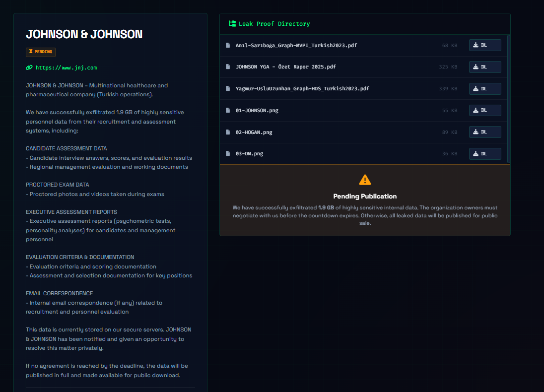Select file name 02-HOGAN.png
544x392 pixels.
tap(254, 132)
